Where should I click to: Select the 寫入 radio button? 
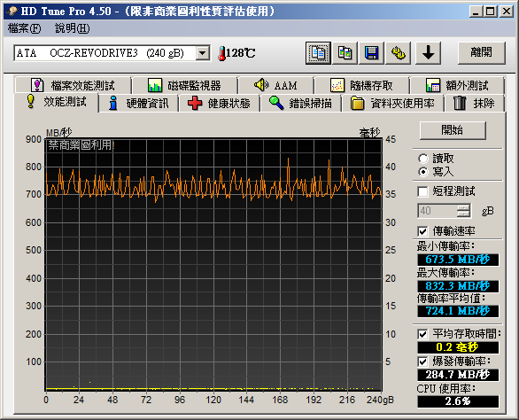(x=423, y=172)
